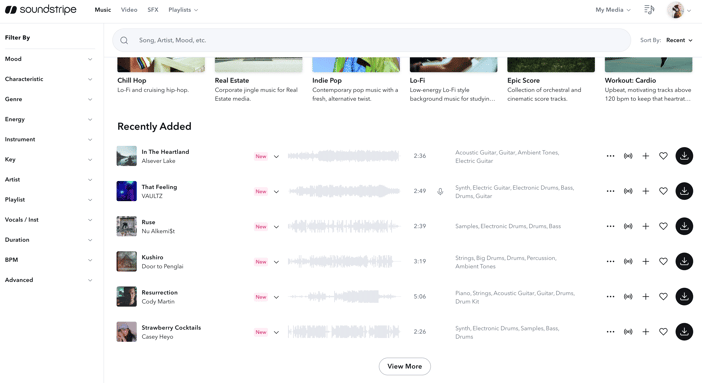The width and height of the screenshot is (702, 383).
Task: Find similar songs to Ruse
Action: tap(628, 226)
